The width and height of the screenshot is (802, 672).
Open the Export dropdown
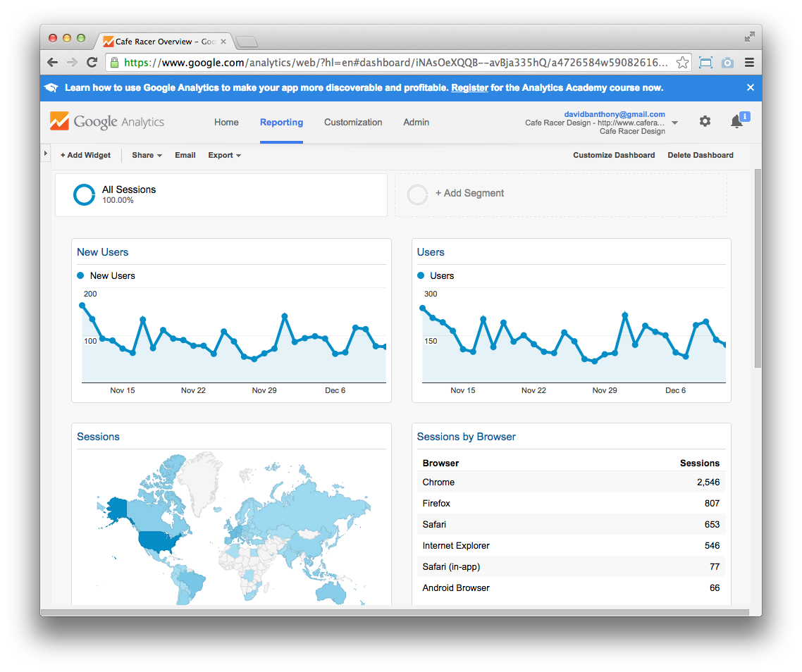[224, 155]
